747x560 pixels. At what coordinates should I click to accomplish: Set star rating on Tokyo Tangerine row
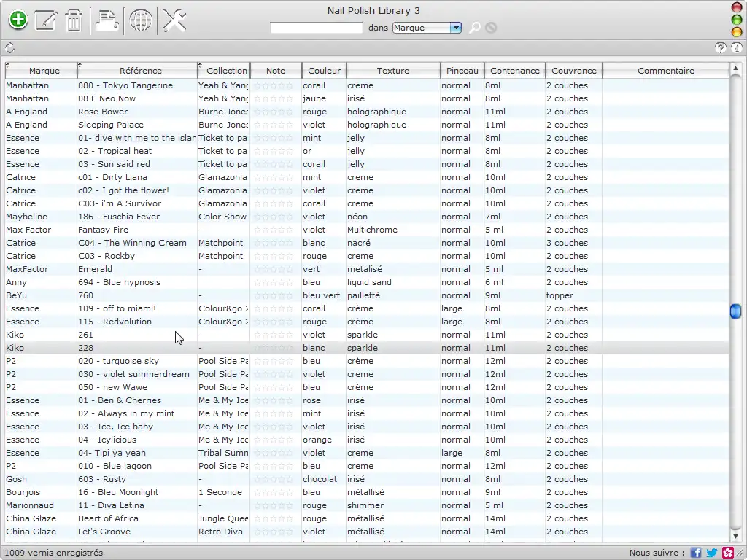point(274,86)
